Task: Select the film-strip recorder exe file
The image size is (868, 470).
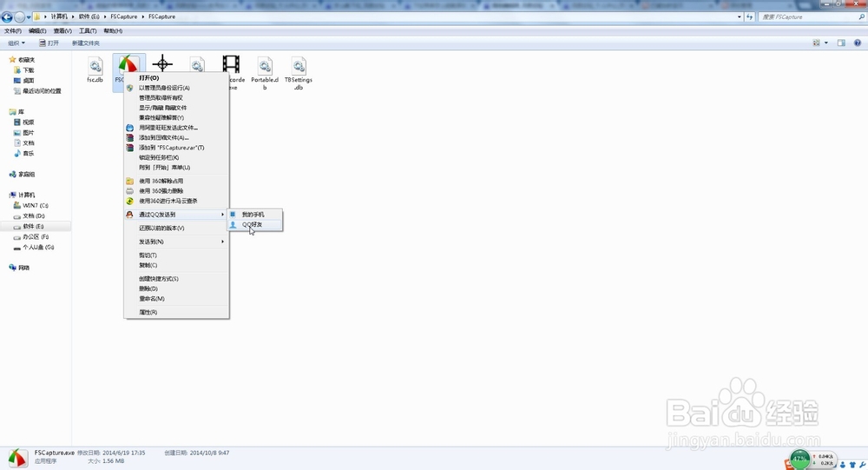Action: [x=232, y=64]
